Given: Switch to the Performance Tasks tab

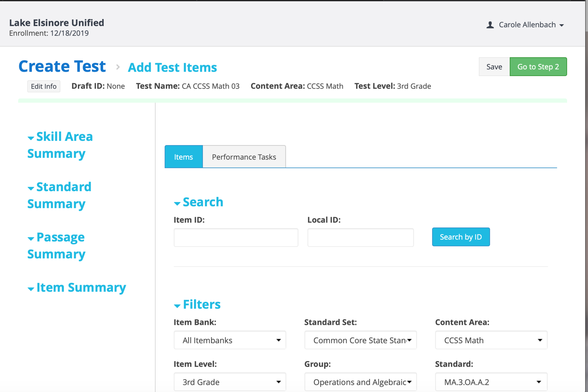Looking at the screenshot, I should (x=244, y=157).
